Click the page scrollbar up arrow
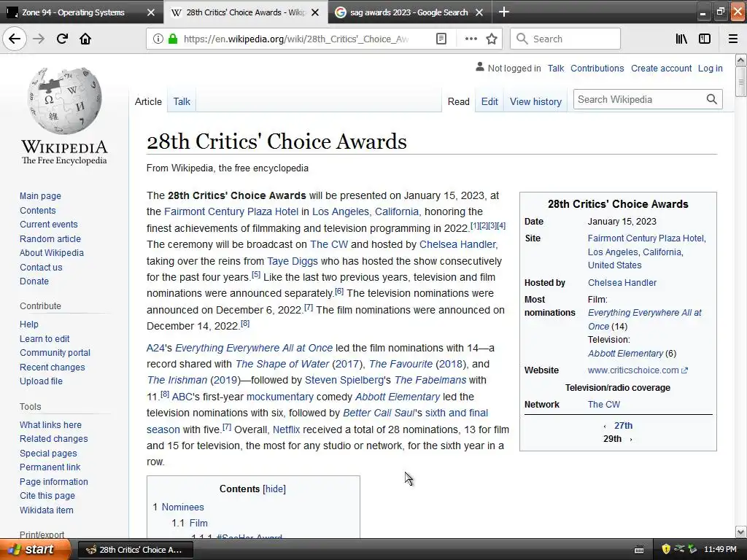747x560 pixels. pos(740,60)
